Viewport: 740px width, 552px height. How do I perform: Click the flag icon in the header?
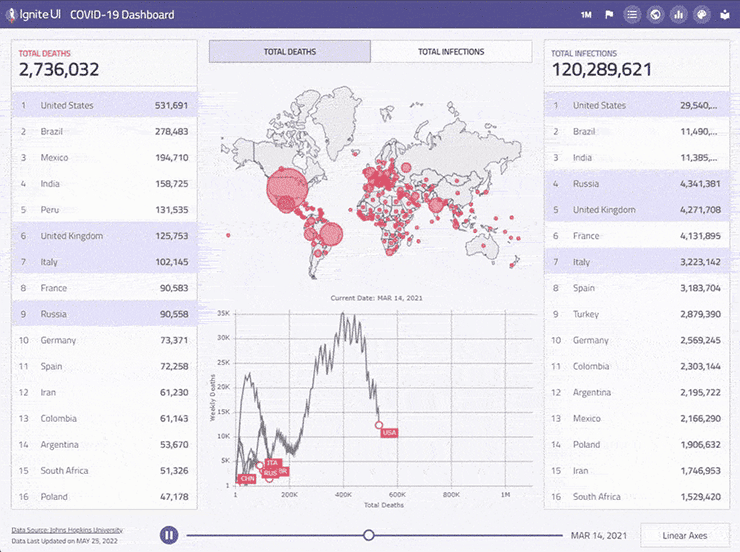(x=609, y=15)
